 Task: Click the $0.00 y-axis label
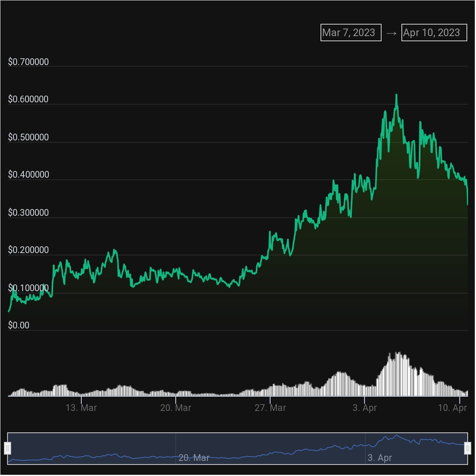click(x=19, y=325)
